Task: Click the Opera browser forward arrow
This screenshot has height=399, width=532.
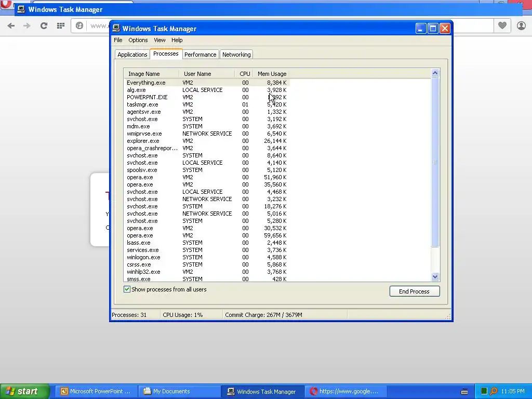Action: tap(27, 25)
